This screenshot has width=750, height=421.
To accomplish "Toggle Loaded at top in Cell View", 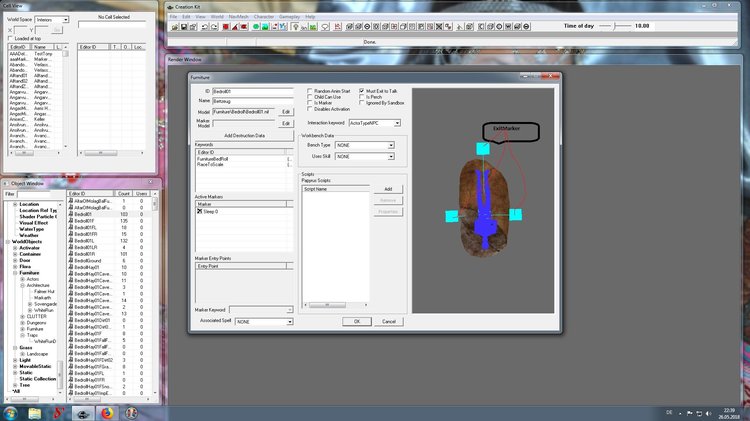I will coord(10,38).
